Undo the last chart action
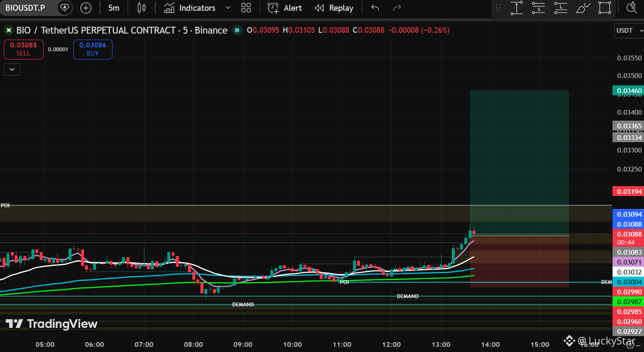Screen dimensions: 644x352 click(x=375, y=8)
